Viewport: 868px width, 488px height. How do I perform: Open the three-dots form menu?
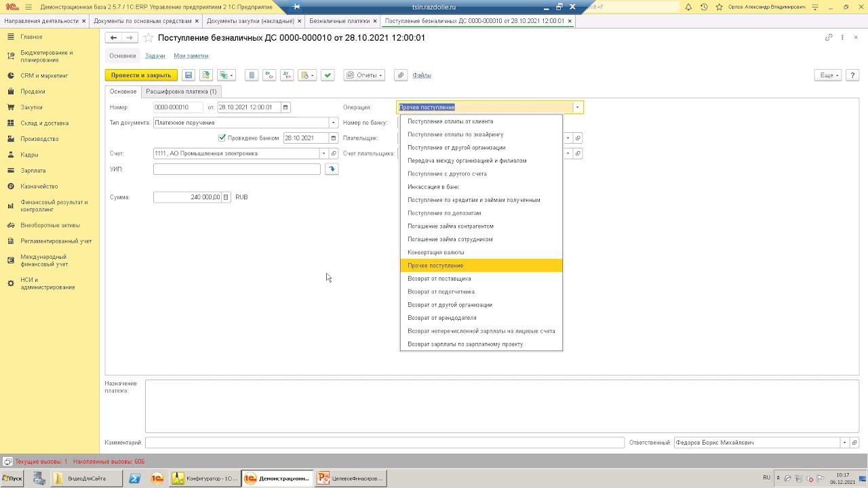click(842, 37)
